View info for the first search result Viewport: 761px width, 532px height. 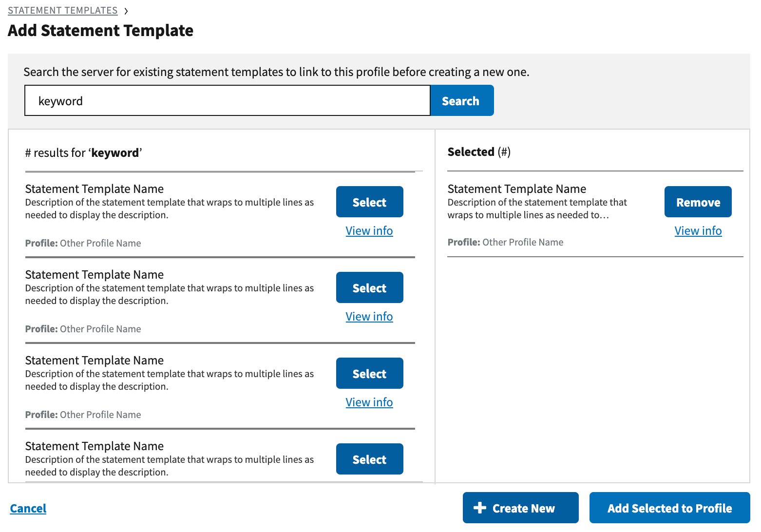369,231
